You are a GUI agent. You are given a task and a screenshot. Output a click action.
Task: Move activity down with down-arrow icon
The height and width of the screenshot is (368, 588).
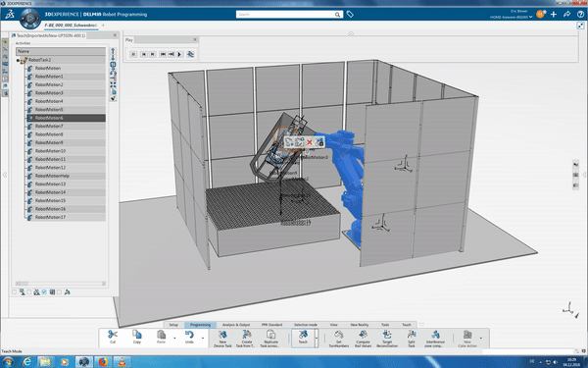113,58
